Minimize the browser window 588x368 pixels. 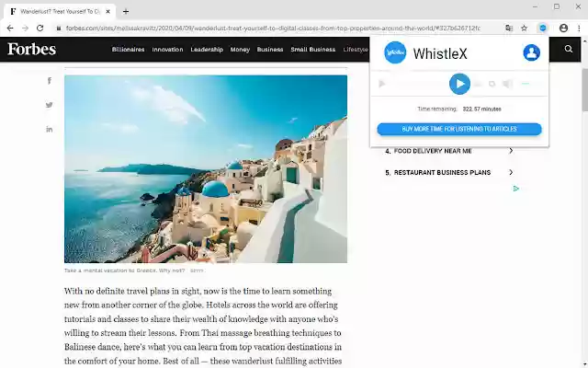click(x=535, y=6)
